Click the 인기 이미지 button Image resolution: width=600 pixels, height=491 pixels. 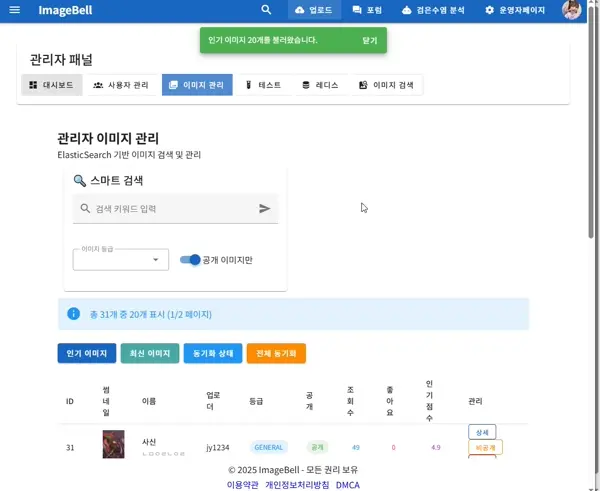[86, 353]
